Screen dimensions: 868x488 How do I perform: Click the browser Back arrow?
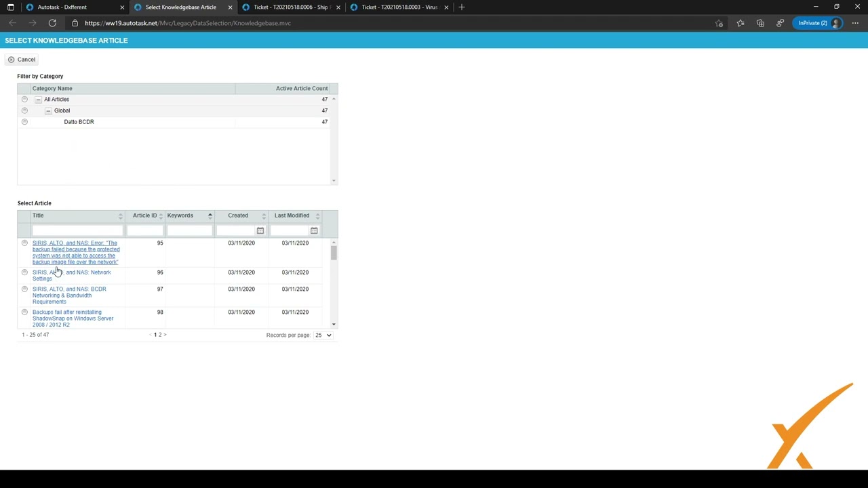(x=12, y=23)
